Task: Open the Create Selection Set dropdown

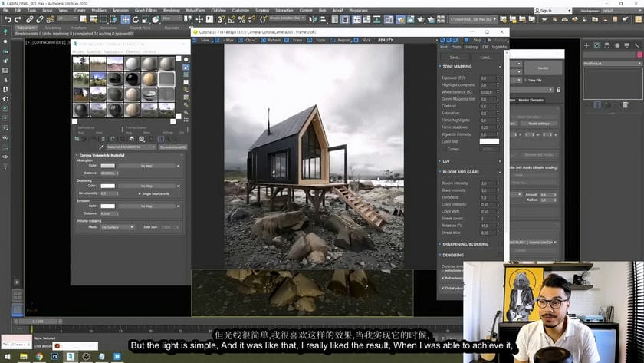Action: 287,18
